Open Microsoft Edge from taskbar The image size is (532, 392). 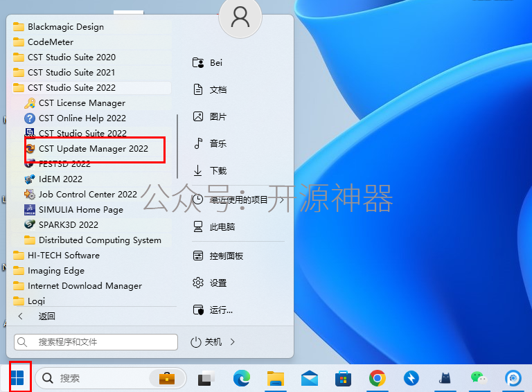[242, 378]
